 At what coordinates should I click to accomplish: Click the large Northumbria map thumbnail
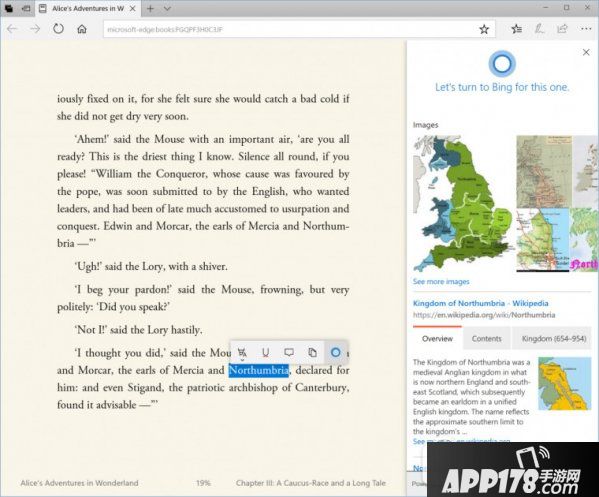(x=464, y=204)
